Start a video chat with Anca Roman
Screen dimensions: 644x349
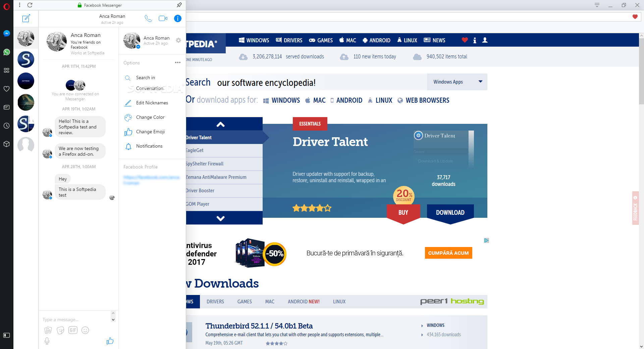(x=163, y=18)
